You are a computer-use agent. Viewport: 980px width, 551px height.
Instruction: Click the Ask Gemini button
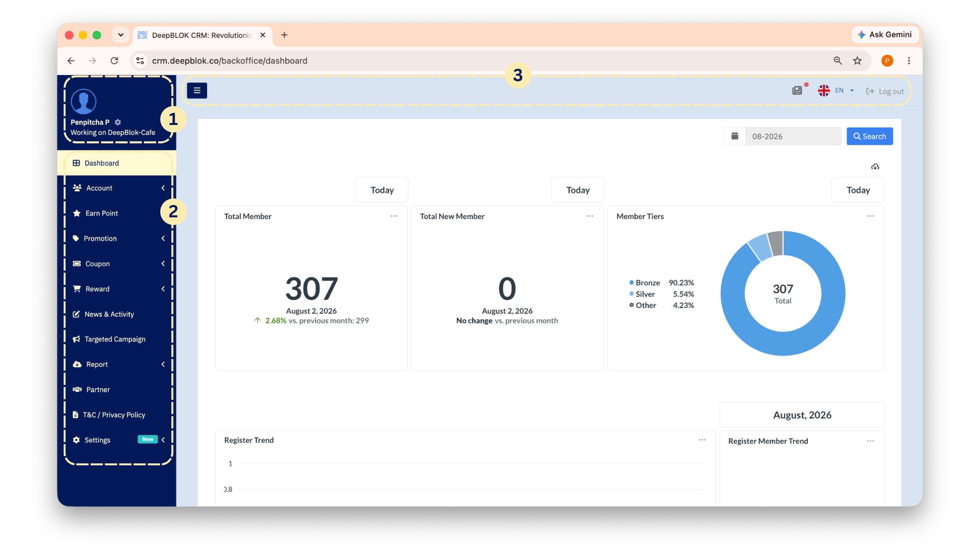point(885,35)
